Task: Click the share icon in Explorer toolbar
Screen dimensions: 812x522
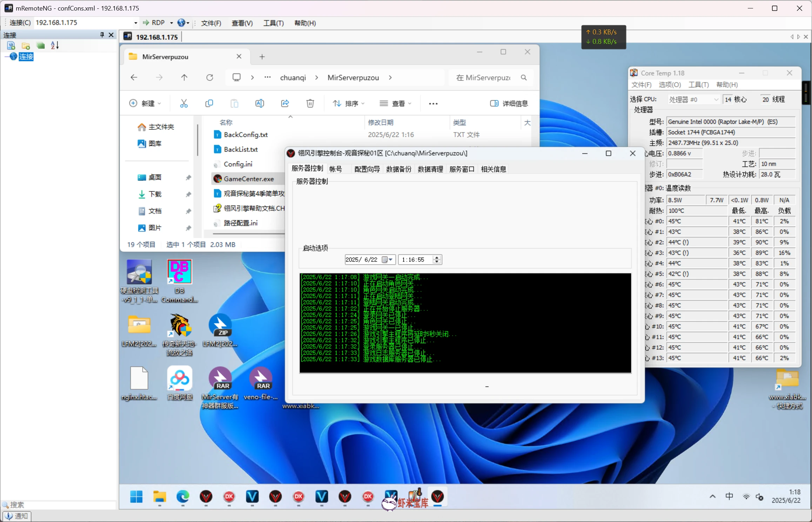Action: (285, 103)
